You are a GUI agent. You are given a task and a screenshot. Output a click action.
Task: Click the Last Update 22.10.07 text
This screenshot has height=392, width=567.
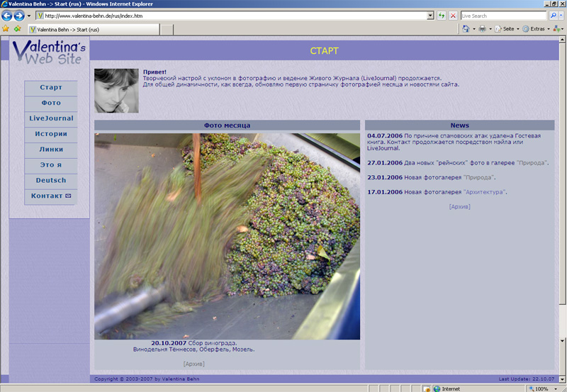click(527, 379)
